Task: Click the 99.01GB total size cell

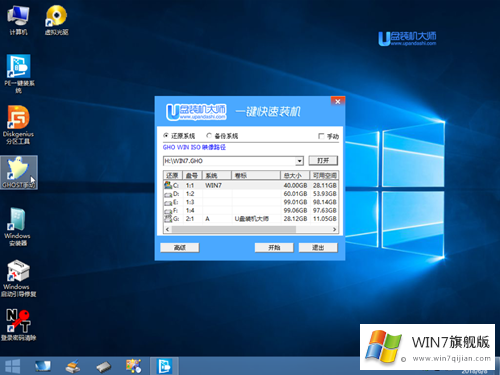Action: pyautogui.click(x=295, y=202)
